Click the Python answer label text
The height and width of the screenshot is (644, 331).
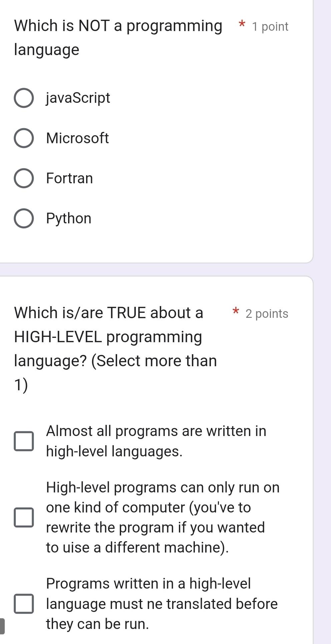(68, 219)
